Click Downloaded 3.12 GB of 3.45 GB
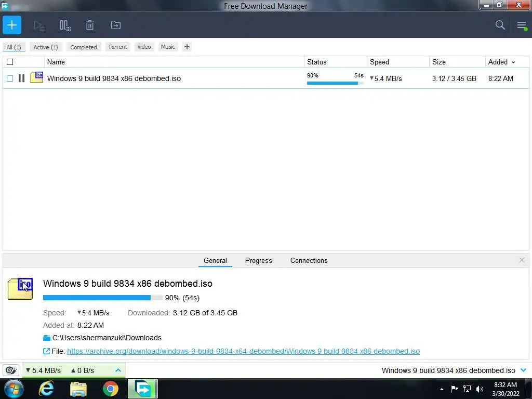The image size is (532, 399). tap(182, 313)
